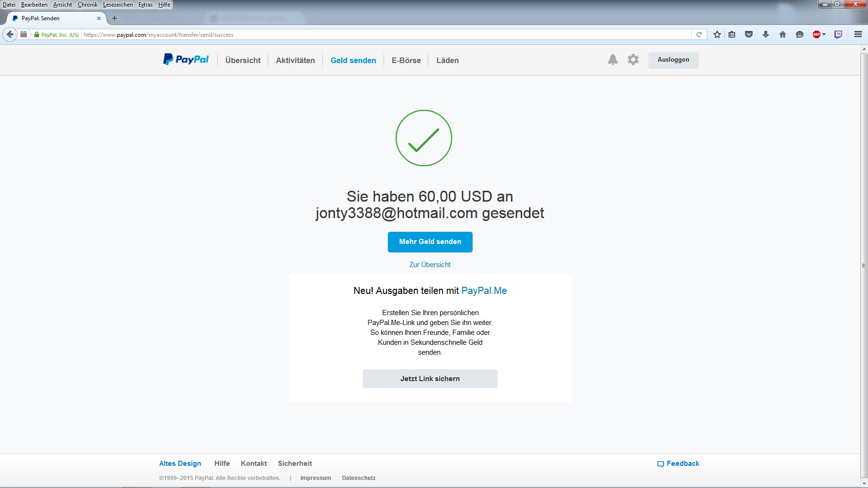The image size is (868, 488).
Task: Open the Datei menu
Action: pos(9,5)
